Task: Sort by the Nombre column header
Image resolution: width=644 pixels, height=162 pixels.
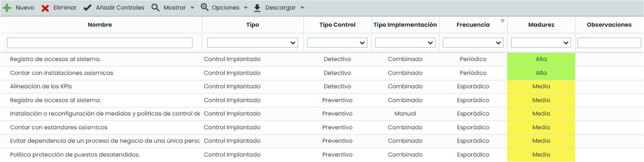Action: pos(100,25)
